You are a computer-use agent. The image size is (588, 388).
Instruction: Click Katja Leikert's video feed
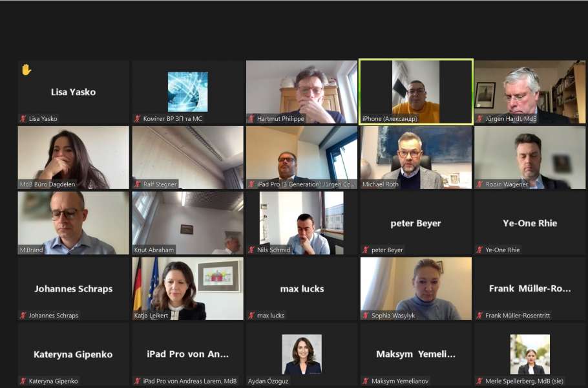click(x=187, y=288)
